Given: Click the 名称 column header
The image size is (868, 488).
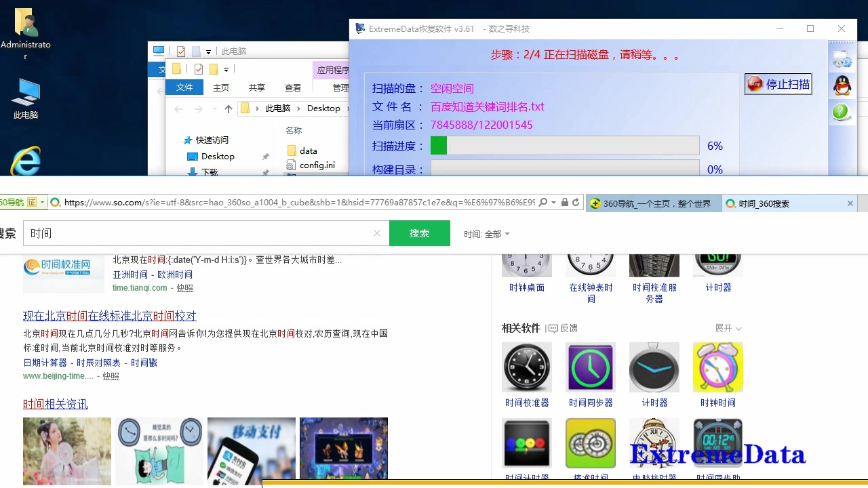Looking at the screenshot, I should pyautogui.click(x=294, y=130).
